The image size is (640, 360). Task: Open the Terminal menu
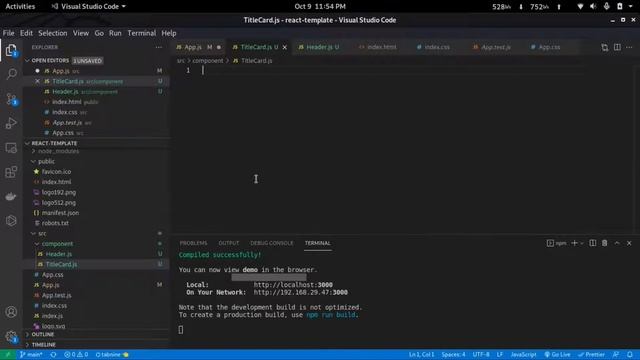142,33
